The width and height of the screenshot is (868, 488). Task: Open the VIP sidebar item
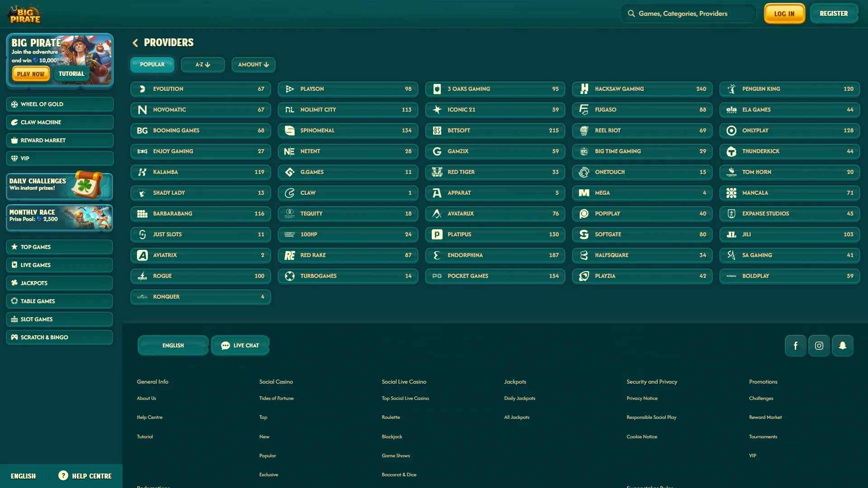click(x=60, y=159)
